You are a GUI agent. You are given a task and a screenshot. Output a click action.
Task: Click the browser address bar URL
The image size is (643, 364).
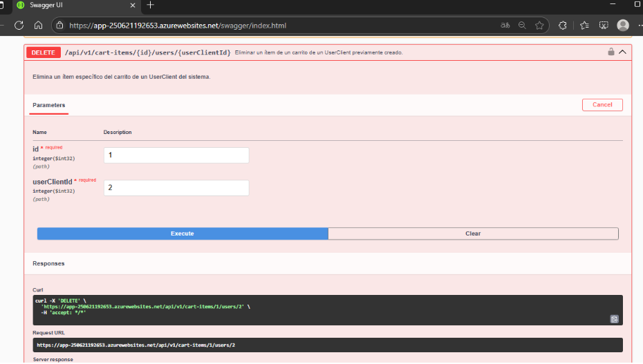[x=178, y=26]
